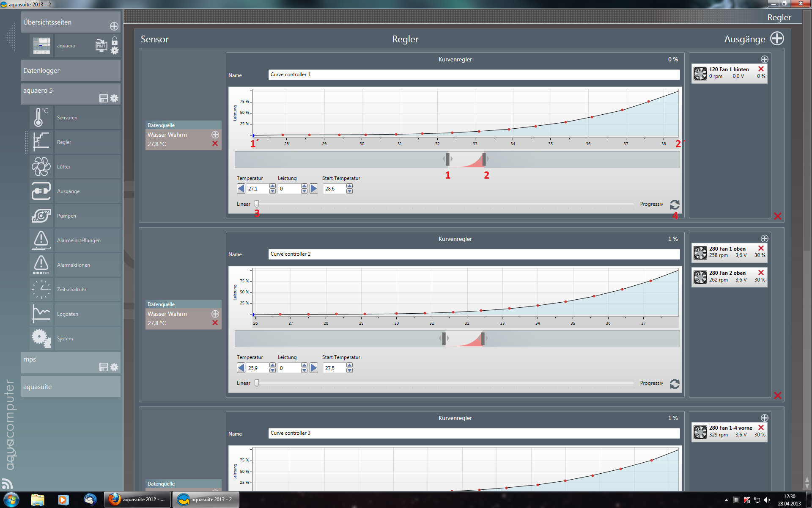Viewport: 812px width, 508px height.
Task: Adjust Linear-Progressiv slider of controller 2
Action: pyautogui.click(x=257, y=383)
